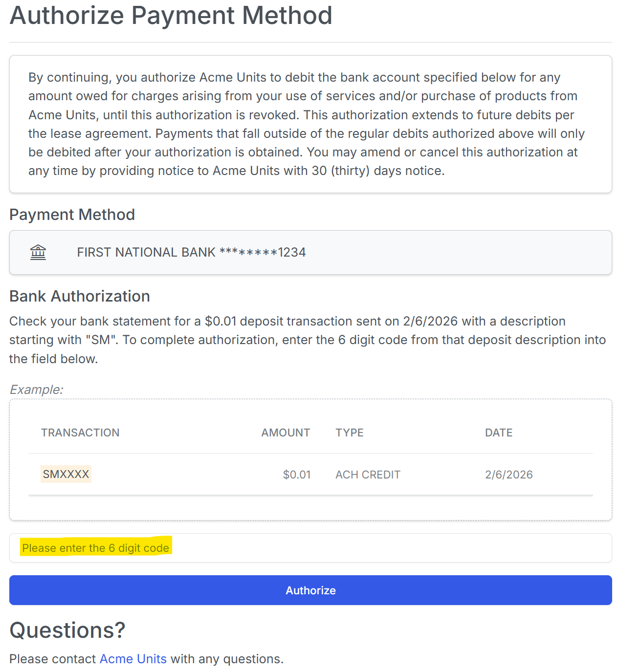Click the TYPE column header
The width and height of the screenshot is (618, 672).
click(x=349, y=433)
